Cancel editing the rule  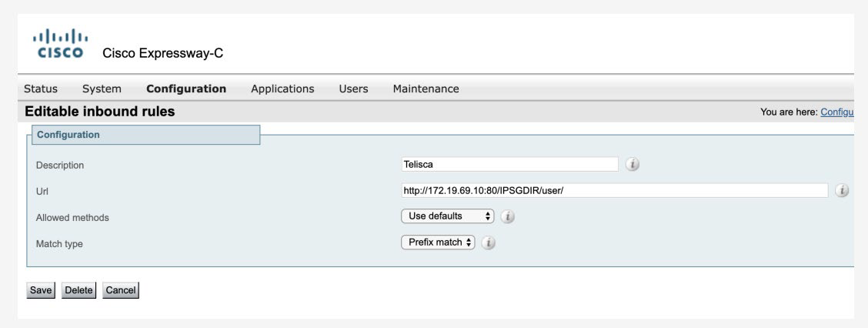121,290
